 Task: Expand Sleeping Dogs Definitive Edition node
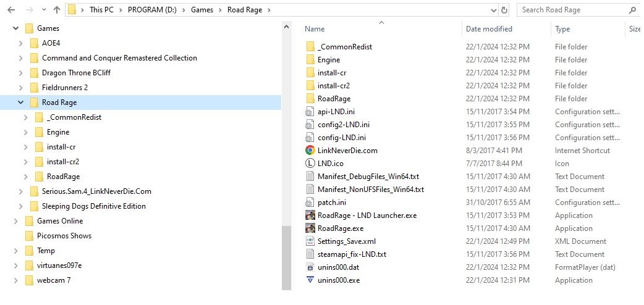[x=21, y=206]
